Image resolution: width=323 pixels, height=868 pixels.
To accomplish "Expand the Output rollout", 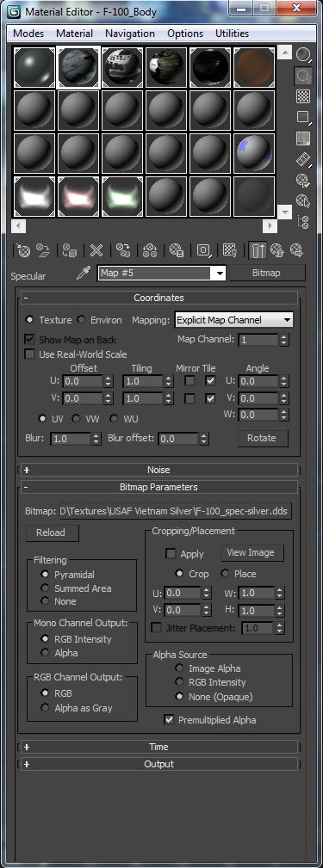I will (x=158, y=764).
